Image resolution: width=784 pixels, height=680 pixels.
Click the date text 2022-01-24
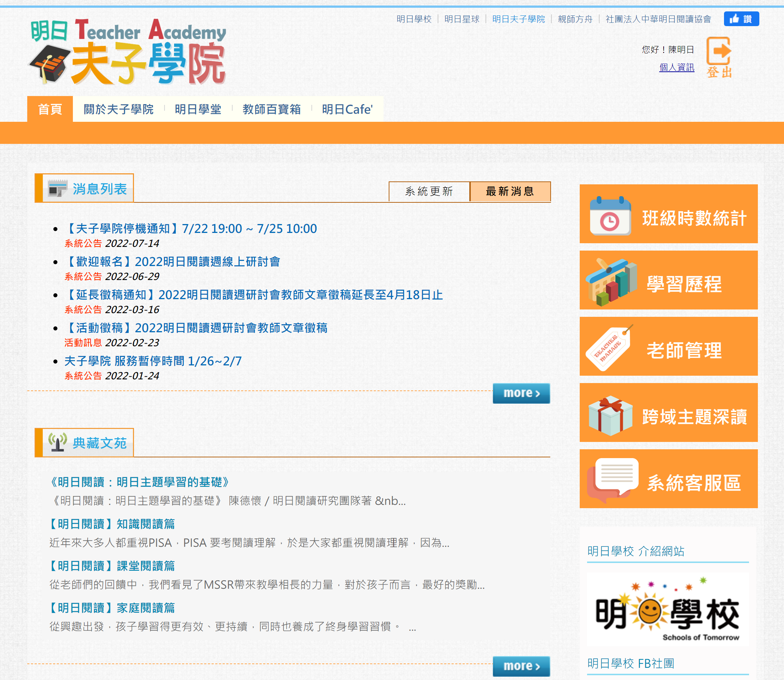pyautogui.click(x=132, y=376)
